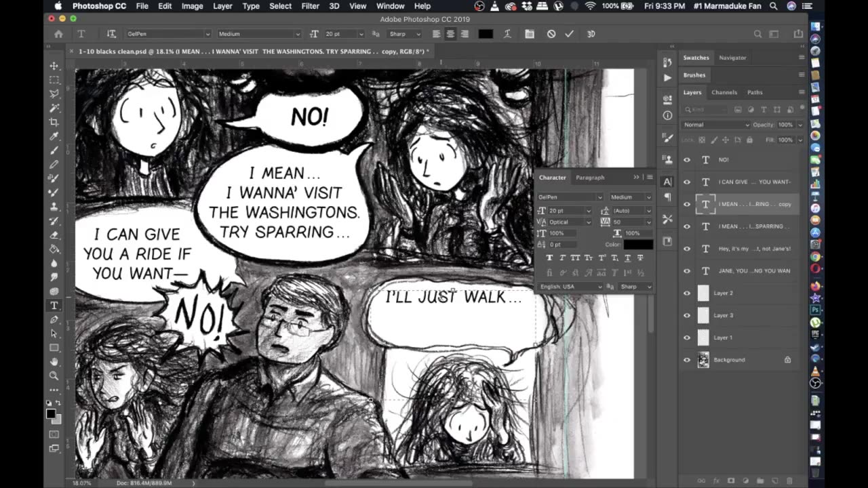Toggle visibility of Layer 3

(x=687, y=315)
